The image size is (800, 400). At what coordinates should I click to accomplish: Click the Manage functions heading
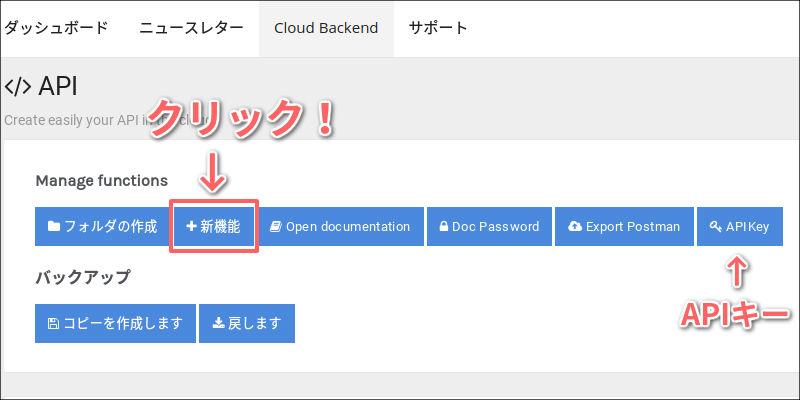point(102,181)
